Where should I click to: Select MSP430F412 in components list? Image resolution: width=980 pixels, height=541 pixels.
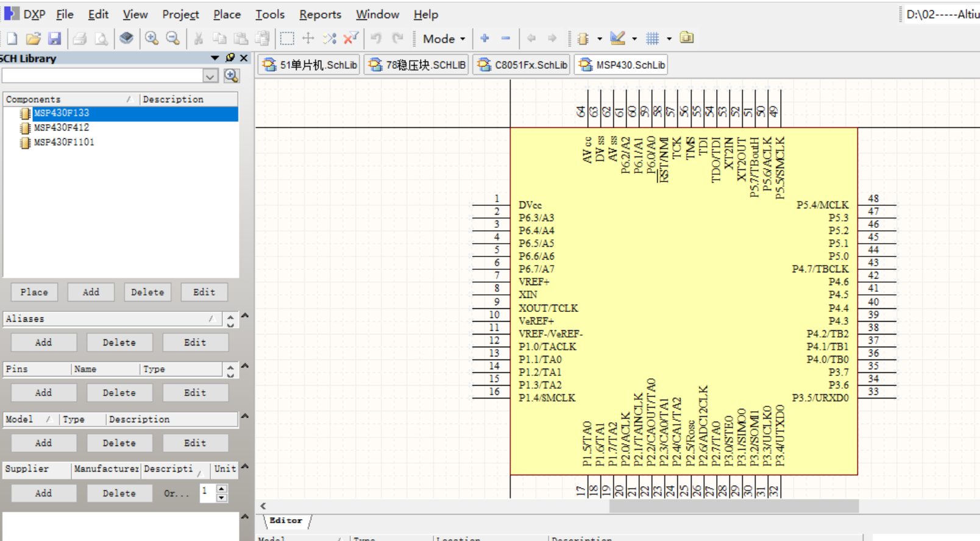pyautogui.click(x=62, y=127)
